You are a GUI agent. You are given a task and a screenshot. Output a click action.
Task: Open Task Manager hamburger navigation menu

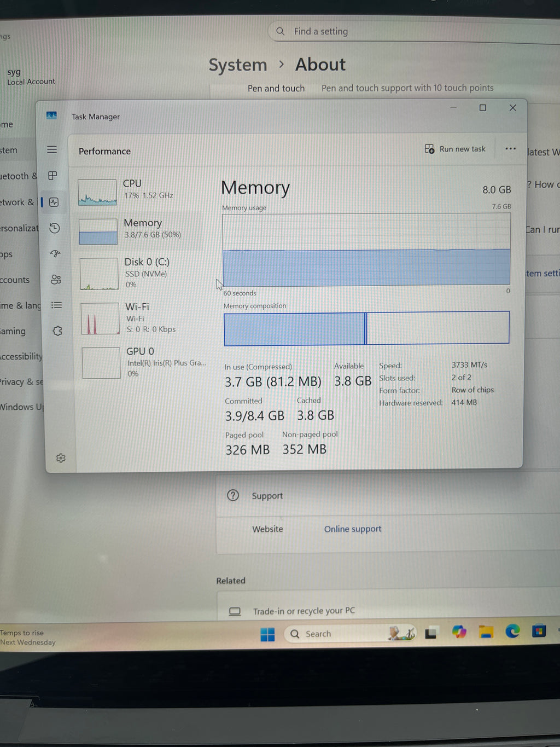pos(52,149)
